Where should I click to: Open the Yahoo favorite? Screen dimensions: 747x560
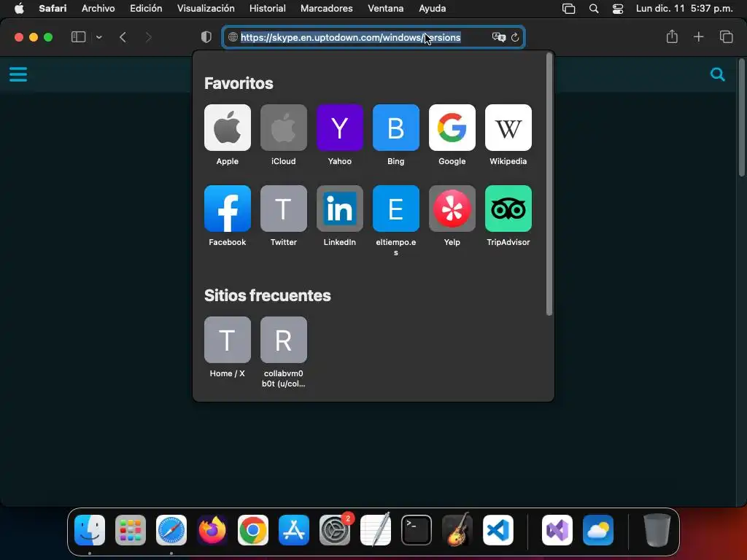pos(340,128)
